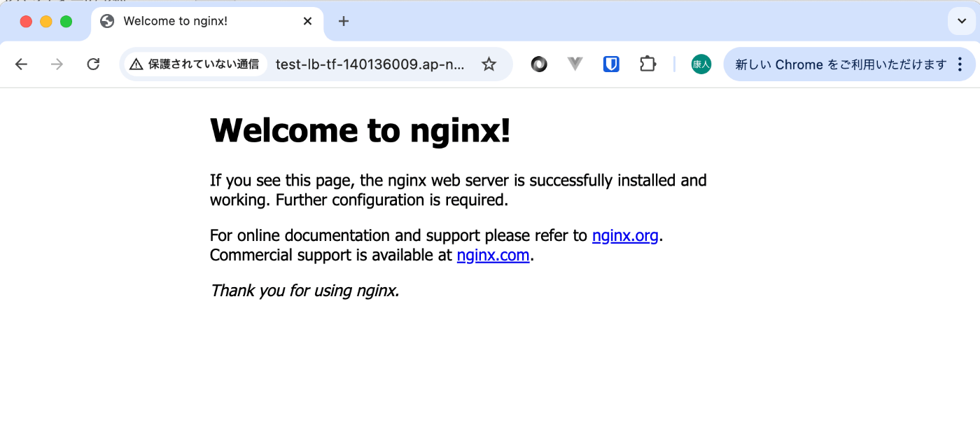The width and height of the screenshot is (980, 437).
Task: Open a new tab with plus button
Action: 343,21
